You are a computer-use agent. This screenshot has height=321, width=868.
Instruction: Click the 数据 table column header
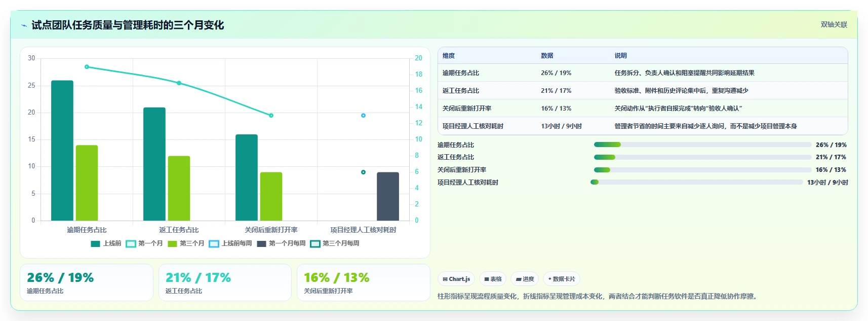click(547, 56)
